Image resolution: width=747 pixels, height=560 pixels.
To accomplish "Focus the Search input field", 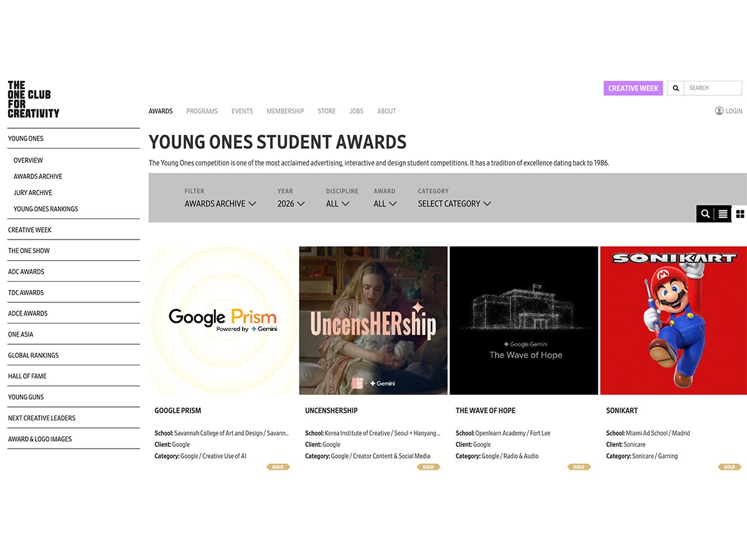I will [713, 88].
